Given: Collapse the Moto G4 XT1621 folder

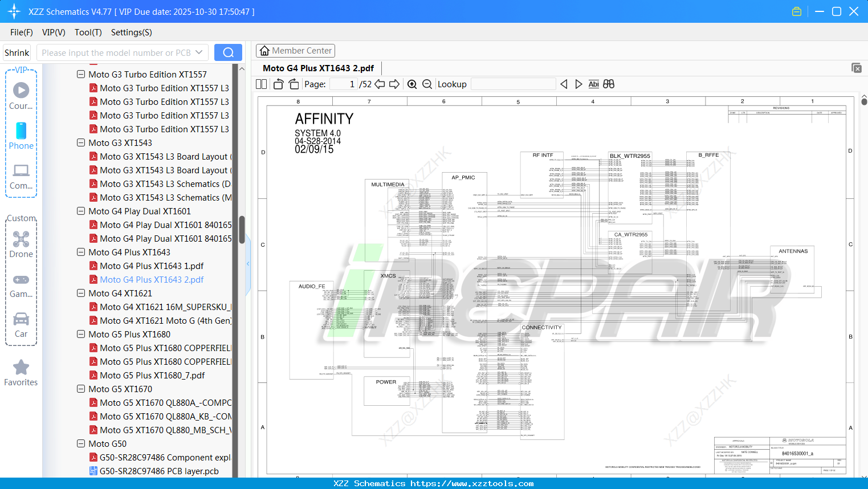Looking at the screenshot, I should tap(81, 293).
